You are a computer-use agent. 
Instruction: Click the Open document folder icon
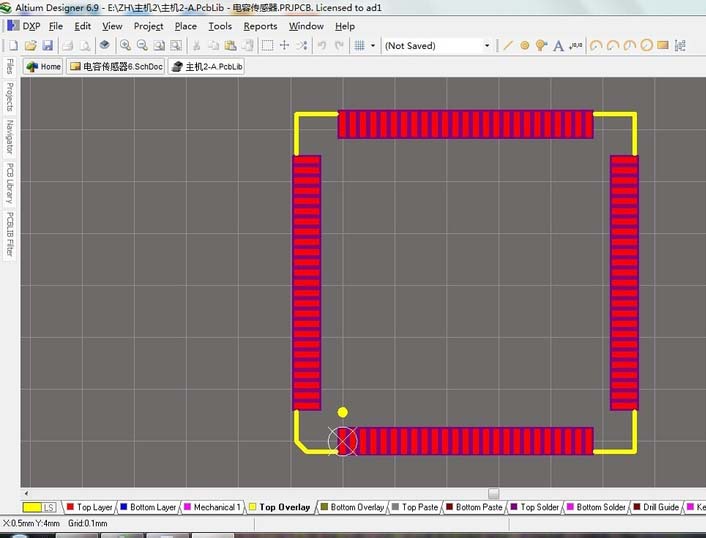click(x=30, y=45)
